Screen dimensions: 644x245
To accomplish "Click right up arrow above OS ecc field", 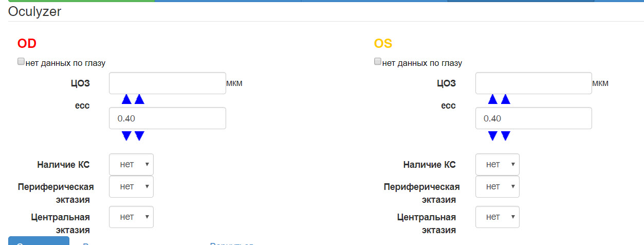I will (506, 99).
